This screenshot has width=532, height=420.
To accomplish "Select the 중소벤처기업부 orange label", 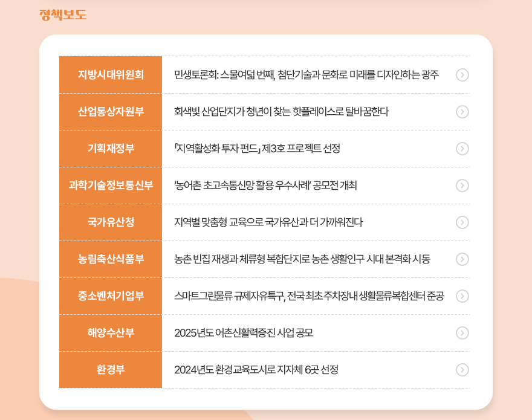I will coord(111,296).
